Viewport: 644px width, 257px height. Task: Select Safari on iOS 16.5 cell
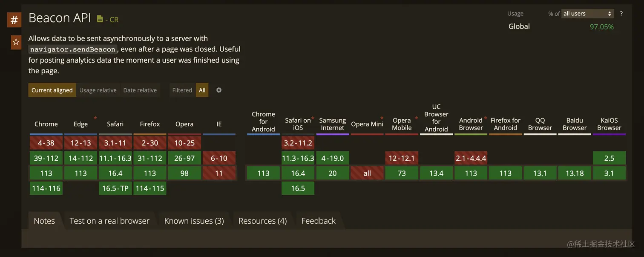298,188
